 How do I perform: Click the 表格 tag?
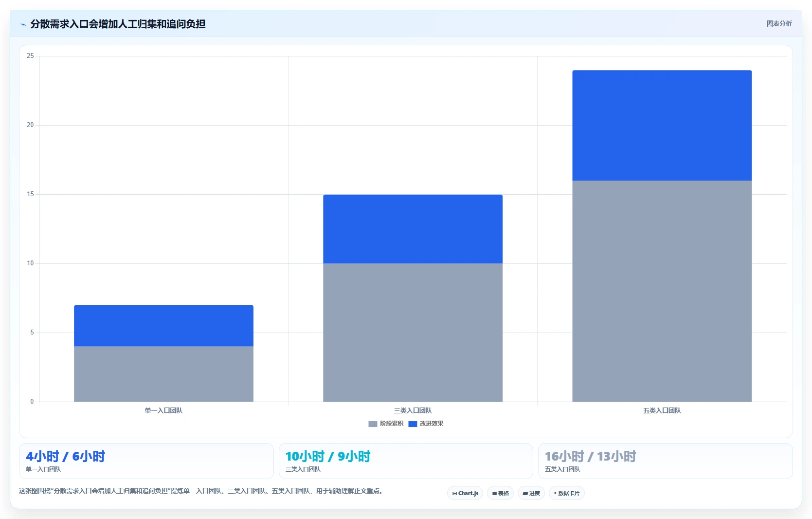(x=500, y=493)
